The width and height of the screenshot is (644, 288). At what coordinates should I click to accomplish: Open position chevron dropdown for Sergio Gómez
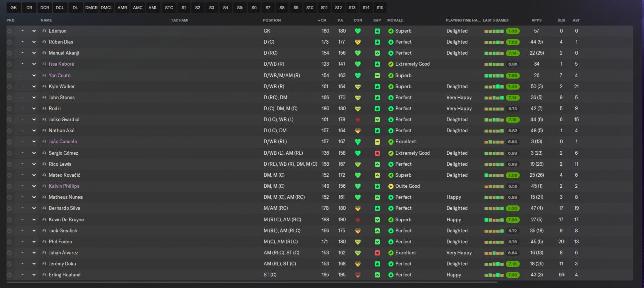[34, 153]
